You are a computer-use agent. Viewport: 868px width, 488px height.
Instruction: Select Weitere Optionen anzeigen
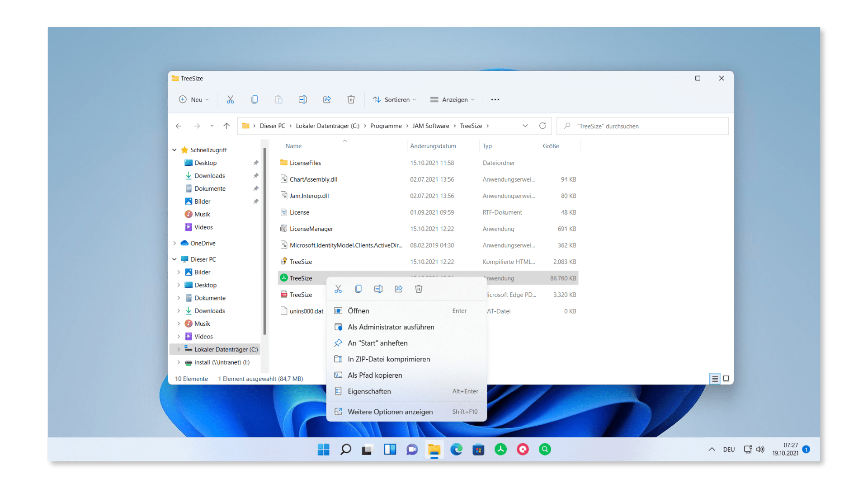click(406, 412)
